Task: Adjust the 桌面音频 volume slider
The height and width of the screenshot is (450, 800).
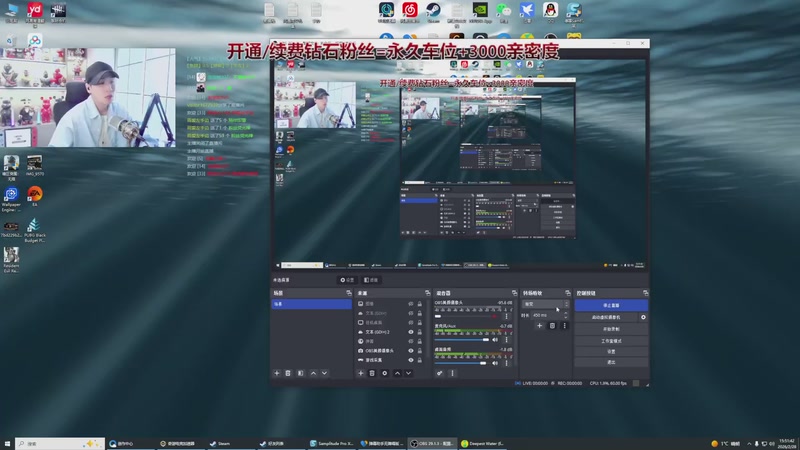Action: (461, 363)
